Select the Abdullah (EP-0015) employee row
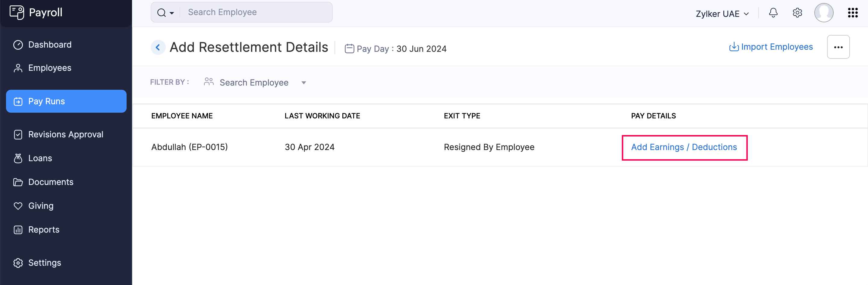The width and height of the screenshot is (868, 285). pos(189,147)
